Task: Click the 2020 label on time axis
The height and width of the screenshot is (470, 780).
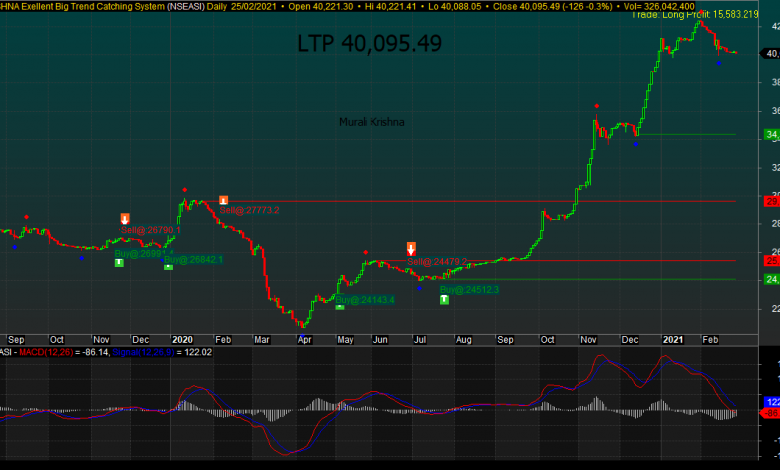Action: tap(181, 340)
